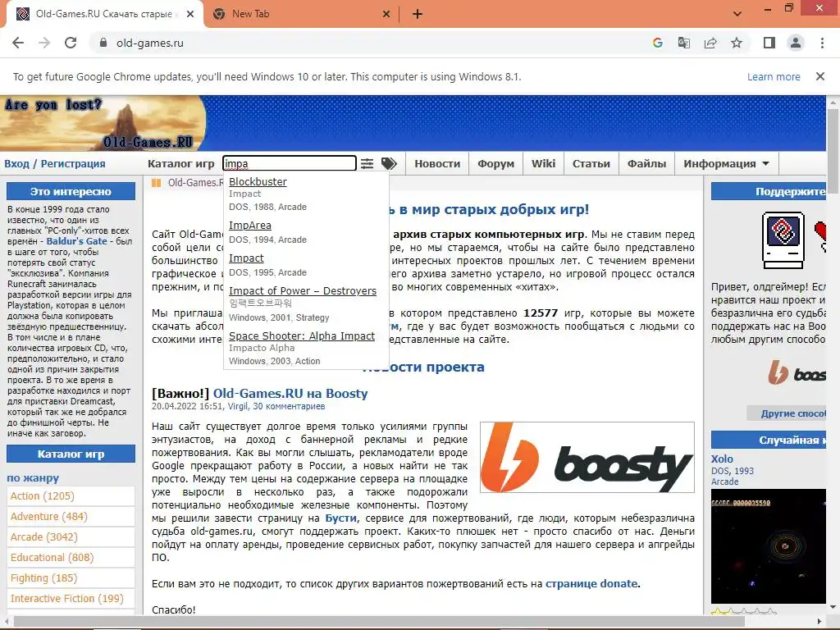Click the Другие способы button

pyautogui.click(x=787, y=413)
